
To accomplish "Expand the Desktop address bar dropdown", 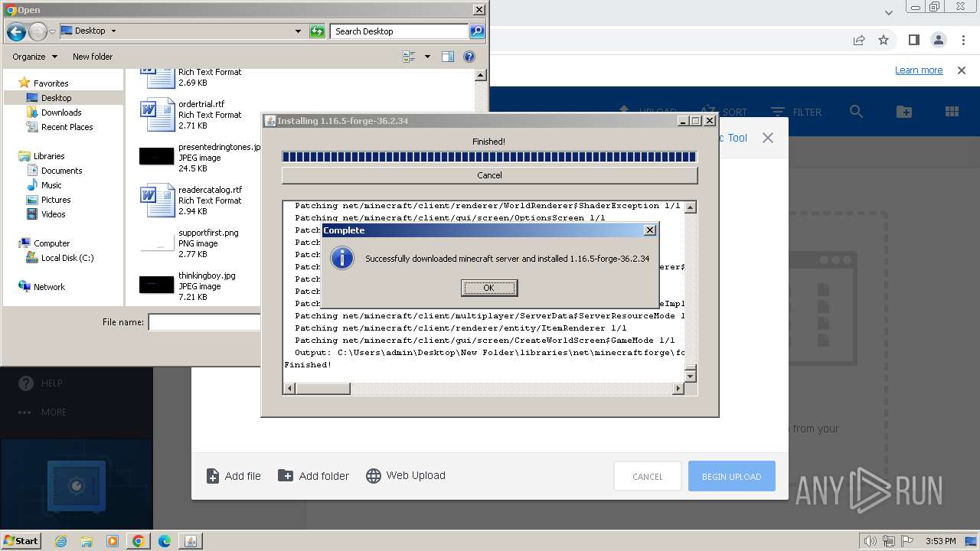I will 298,31.
